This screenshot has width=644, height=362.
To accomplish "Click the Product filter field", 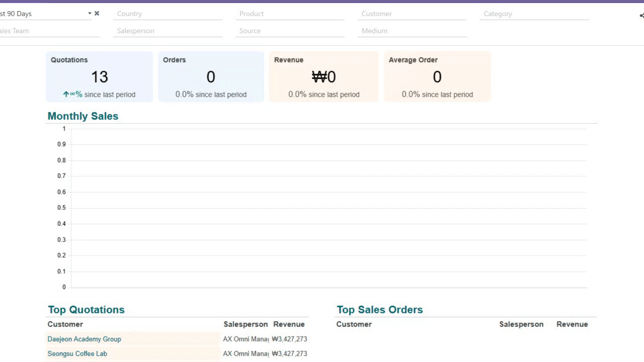I will 290,14.
